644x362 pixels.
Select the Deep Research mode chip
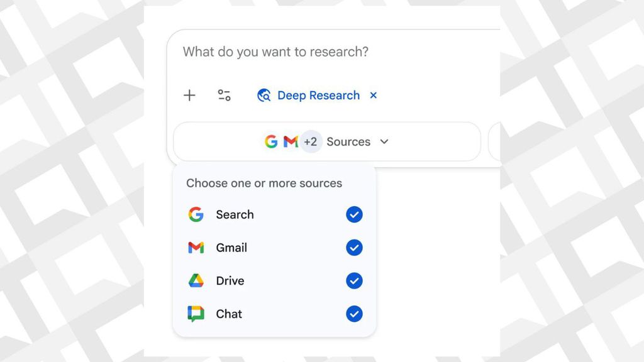(x=318, y=95)
